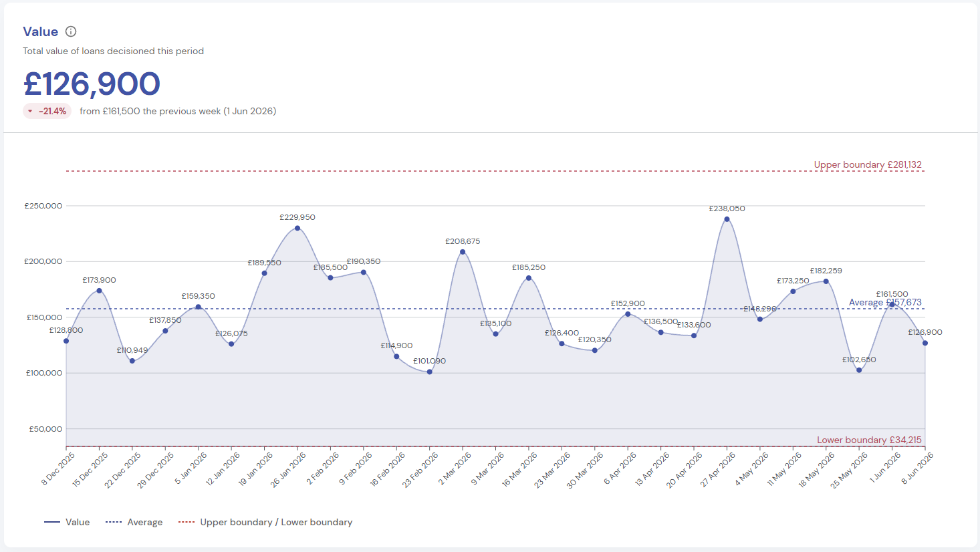Click the 'Value' card heading
This screenshot has width=980, height=552.
click(40, 31)
